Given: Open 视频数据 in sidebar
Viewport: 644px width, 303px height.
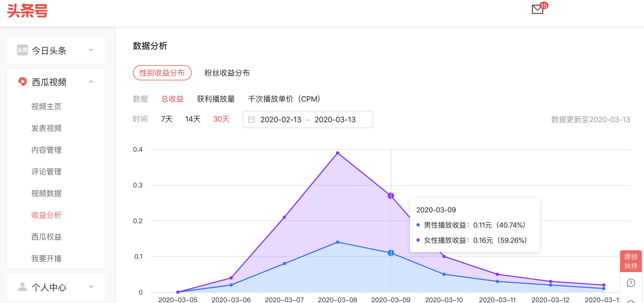Looking at the screenshot, I should click(x=46, y=193).
